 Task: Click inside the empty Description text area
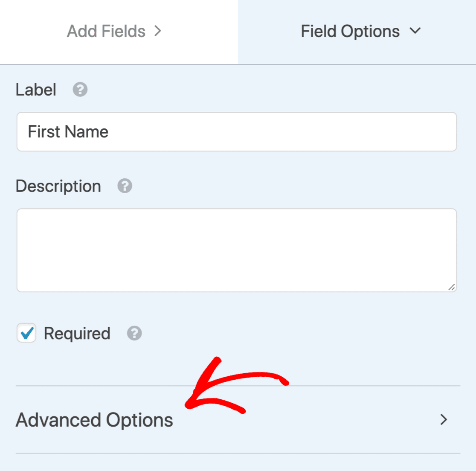(x=237, y=250)
